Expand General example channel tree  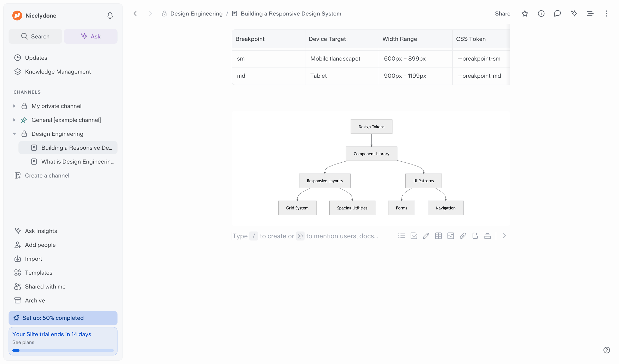coord(14,120)
